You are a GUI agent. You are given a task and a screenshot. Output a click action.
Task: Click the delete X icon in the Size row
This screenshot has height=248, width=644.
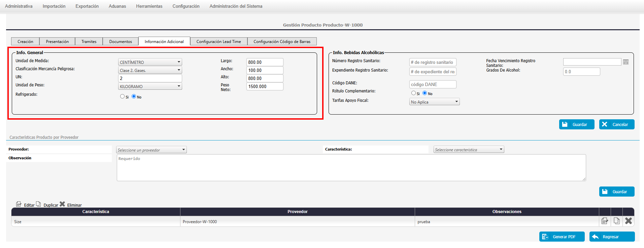(628, 221)
